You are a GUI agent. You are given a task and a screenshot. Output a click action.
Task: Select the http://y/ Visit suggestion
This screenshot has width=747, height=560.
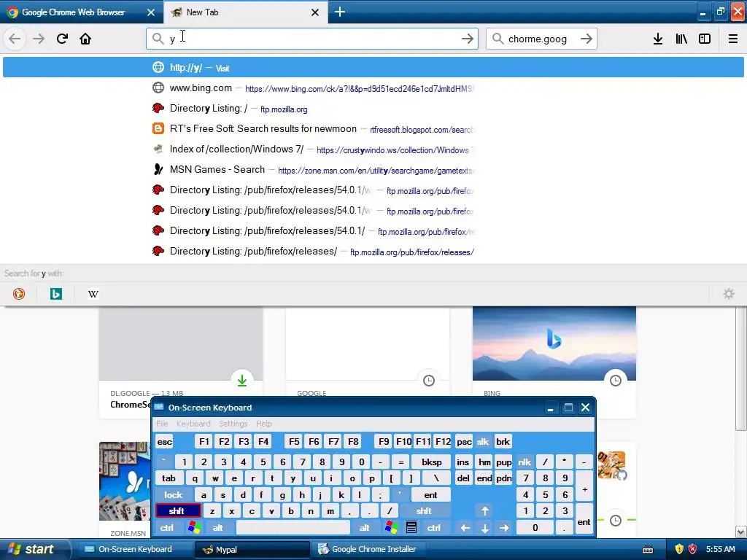coord(373,68)
